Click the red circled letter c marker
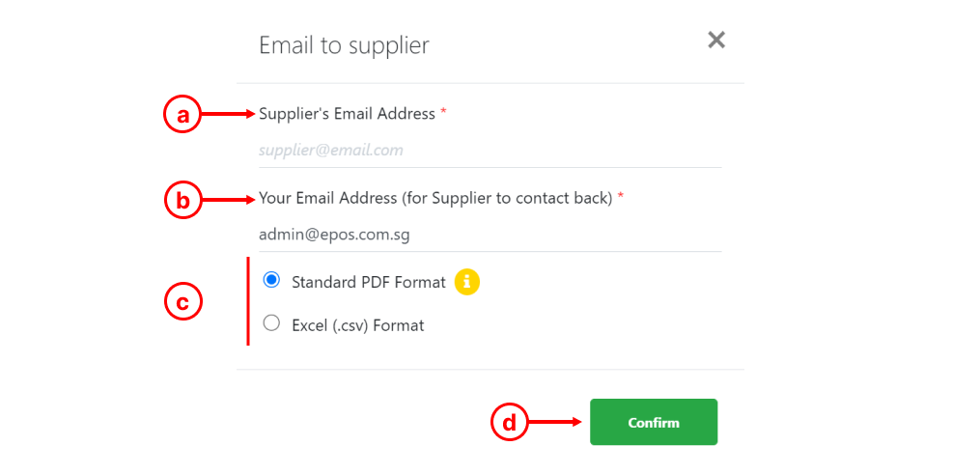The width and height of the screenshot is (980, 474). click(183, 302)
